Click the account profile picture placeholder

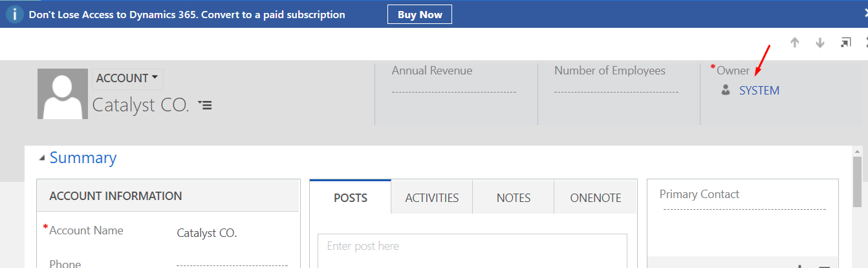point(63,94)
